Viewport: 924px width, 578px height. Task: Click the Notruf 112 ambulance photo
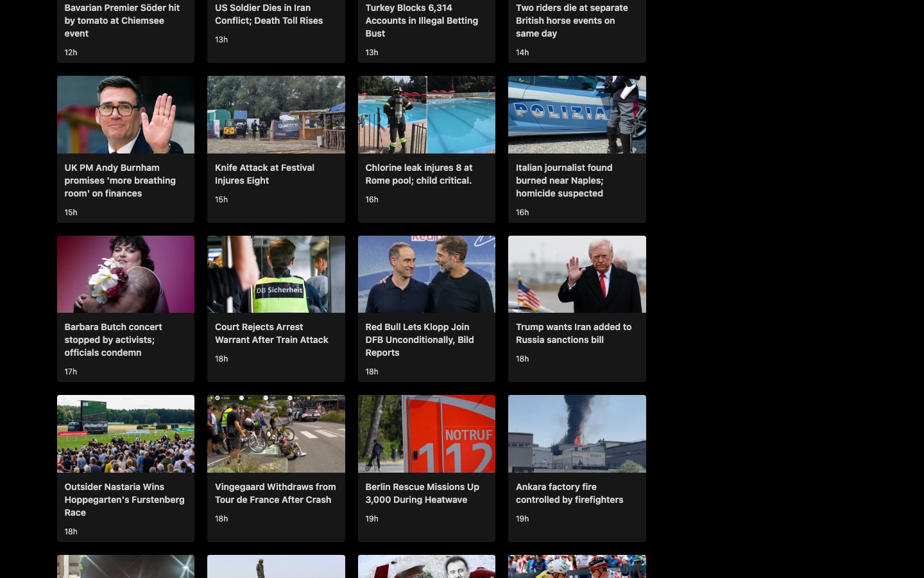point(427,433)
